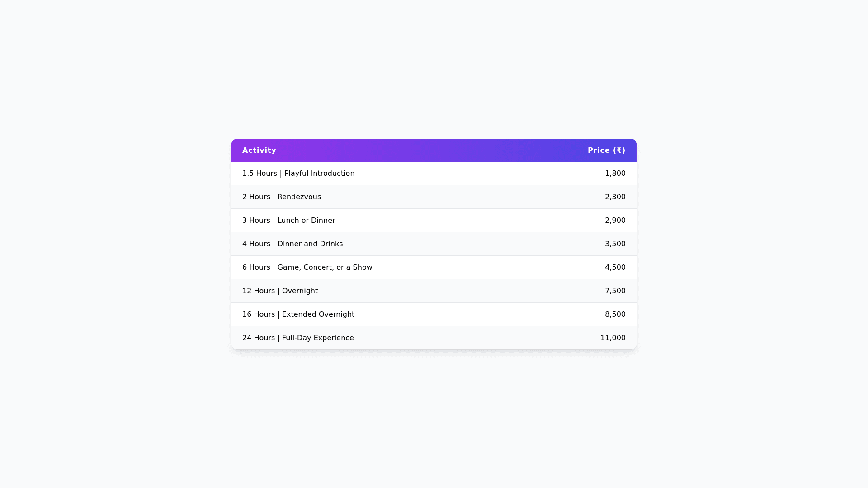
Task: Click the 2,300 price value
Action: coord(615,197)
